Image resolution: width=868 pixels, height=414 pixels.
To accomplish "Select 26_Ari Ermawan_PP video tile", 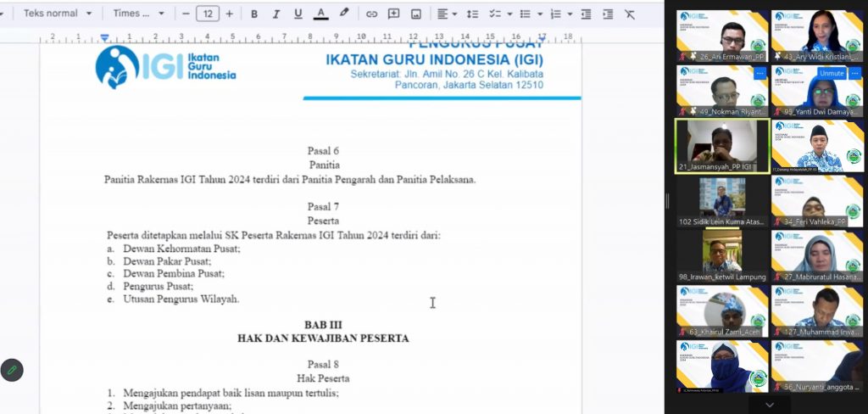I will point(722,36).
